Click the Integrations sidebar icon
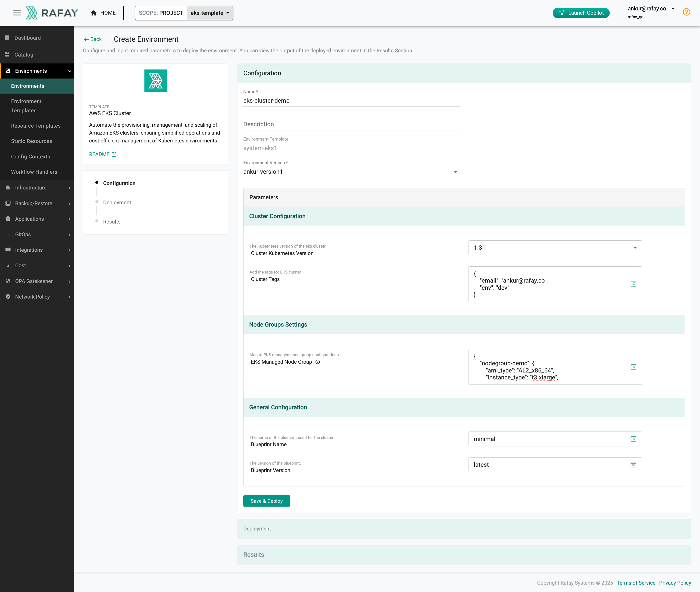The width and height of the screenshot is (700, 592). pos(8,250)
